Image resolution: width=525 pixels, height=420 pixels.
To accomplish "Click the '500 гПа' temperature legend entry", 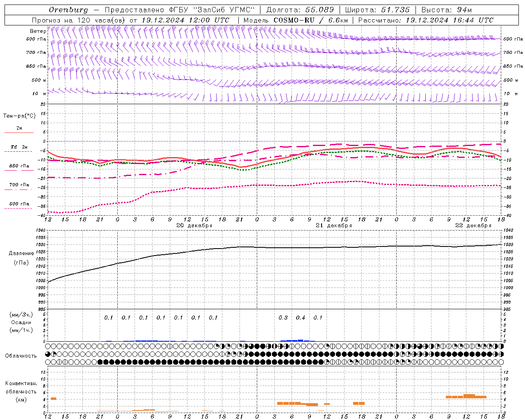I will (19, 204).
